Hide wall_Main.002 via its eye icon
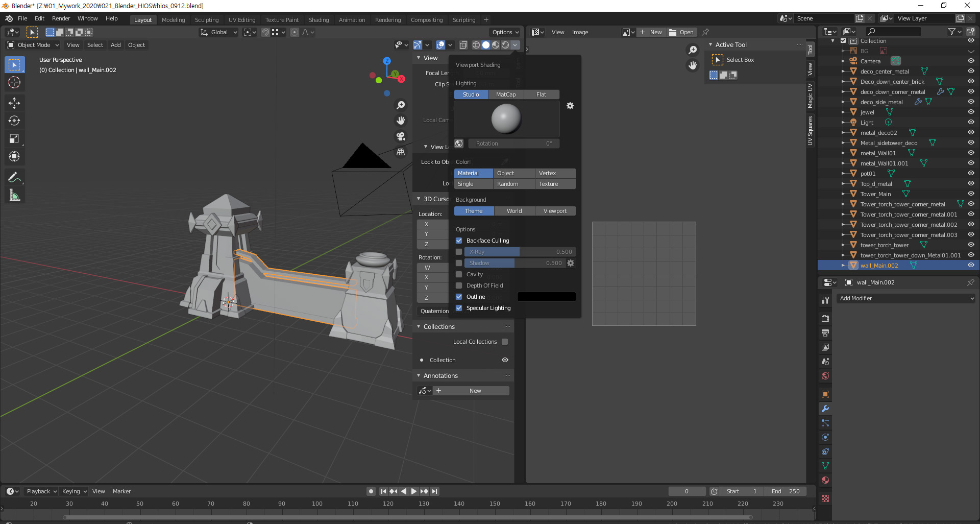The width and height of the screenshot is (980, 524). pos(971,265)
